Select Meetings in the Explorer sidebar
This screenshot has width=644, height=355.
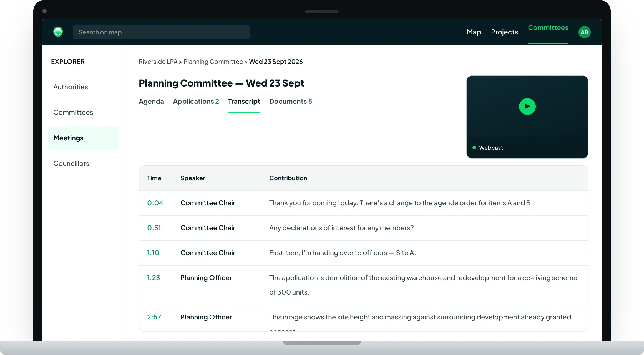coord(83,138)
